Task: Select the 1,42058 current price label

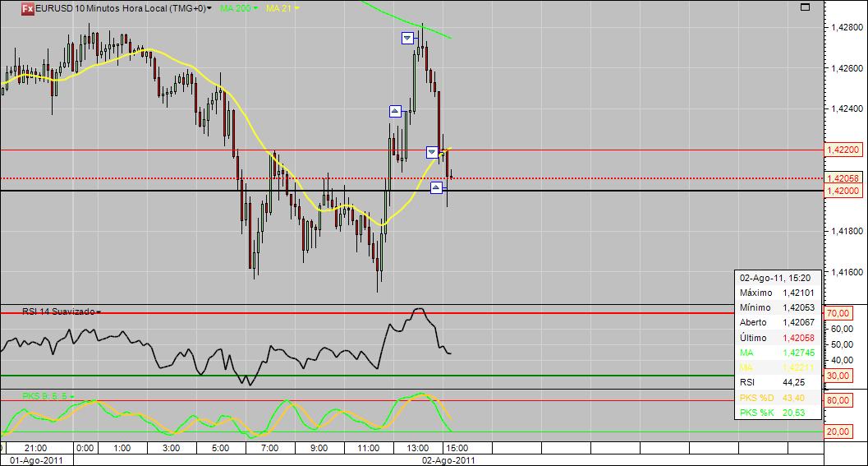Action: 843,178
